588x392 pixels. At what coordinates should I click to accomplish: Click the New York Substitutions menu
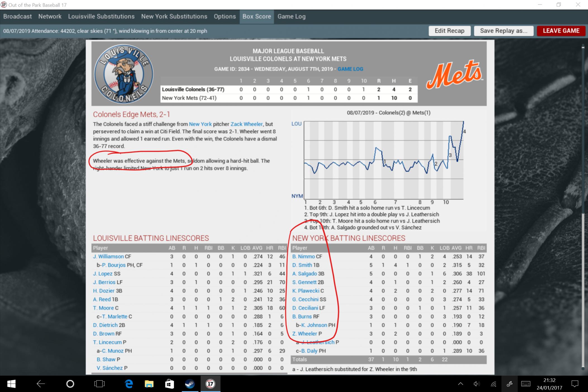tap(174, 16)
